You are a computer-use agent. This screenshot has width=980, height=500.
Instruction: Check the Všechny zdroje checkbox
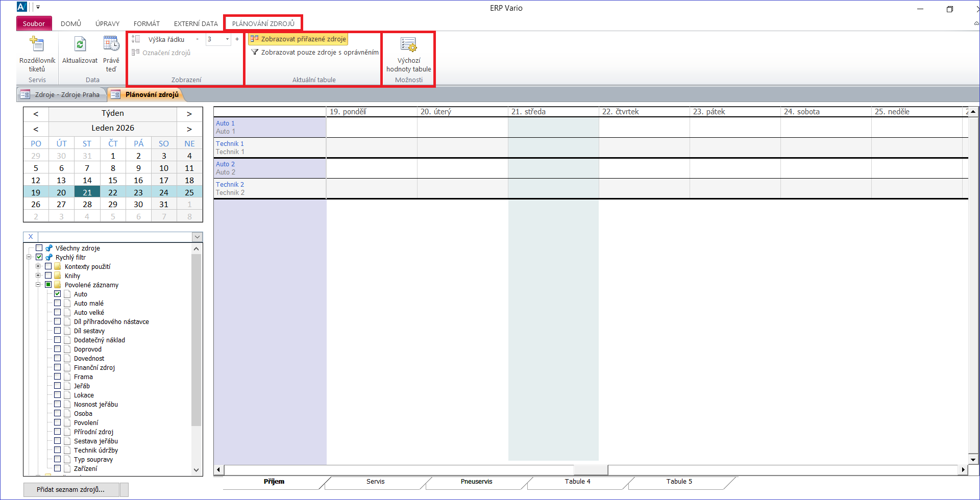(x=39, y=248)
